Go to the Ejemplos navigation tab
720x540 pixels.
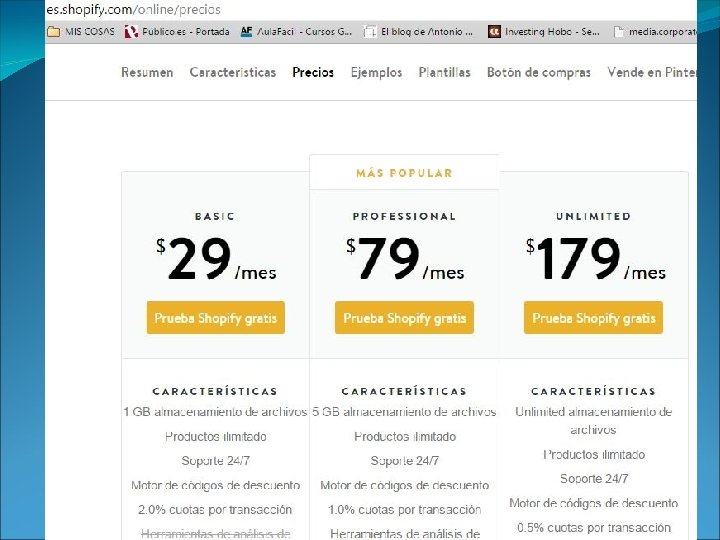(x=376, y=72)
